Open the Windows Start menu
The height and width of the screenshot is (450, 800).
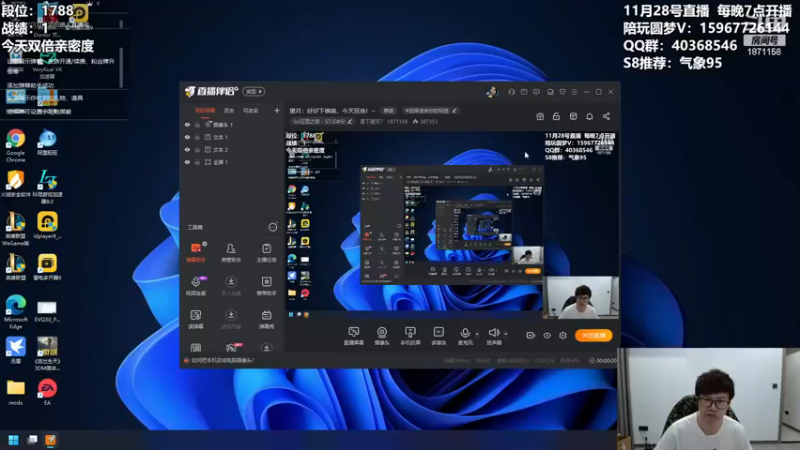click(x=14, y=440)
